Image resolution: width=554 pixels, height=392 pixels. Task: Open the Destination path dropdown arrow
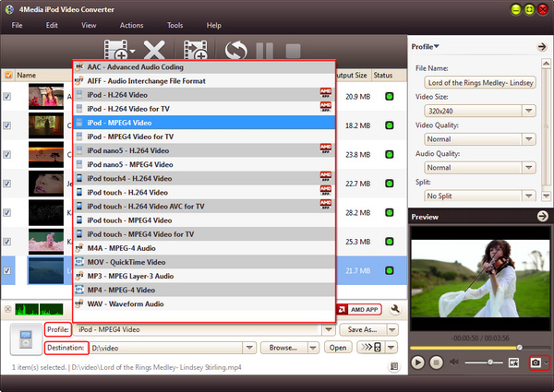point(249,348)
